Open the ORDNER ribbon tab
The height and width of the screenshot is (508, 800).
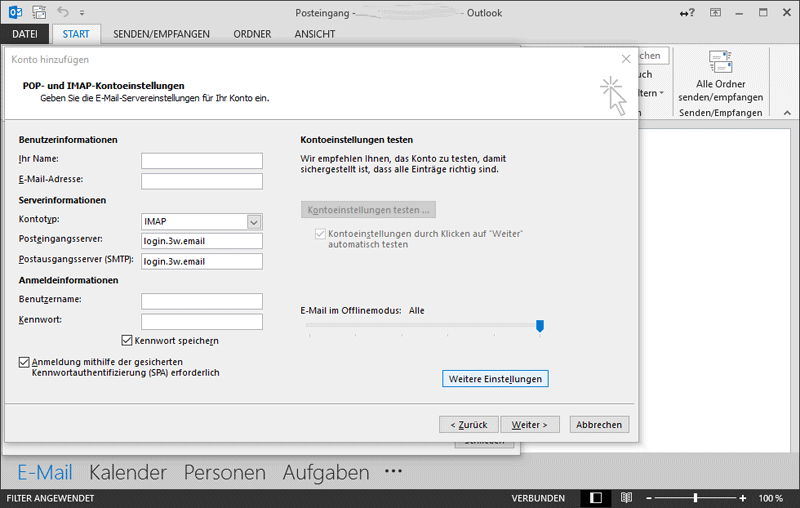pyautogui.click(x=252, y=33)
